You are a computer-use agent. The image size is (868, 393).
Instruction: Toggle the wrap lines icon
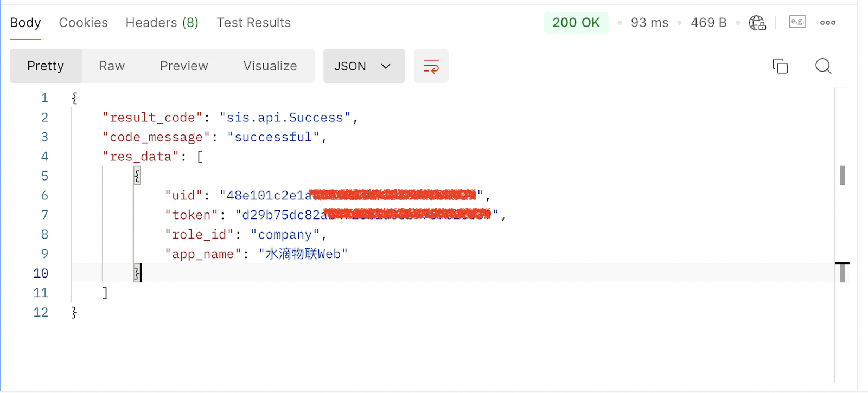coord(431,66)
